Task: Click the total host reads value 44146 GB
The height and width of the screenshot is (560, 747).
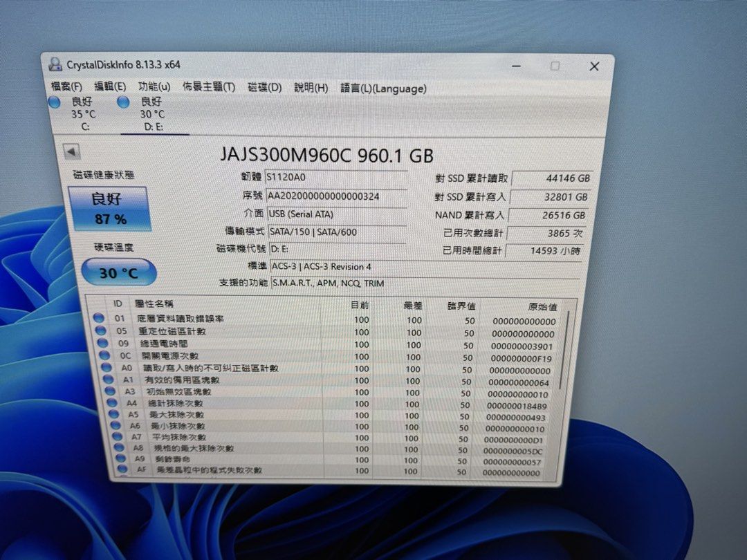Action: point(552,178)
